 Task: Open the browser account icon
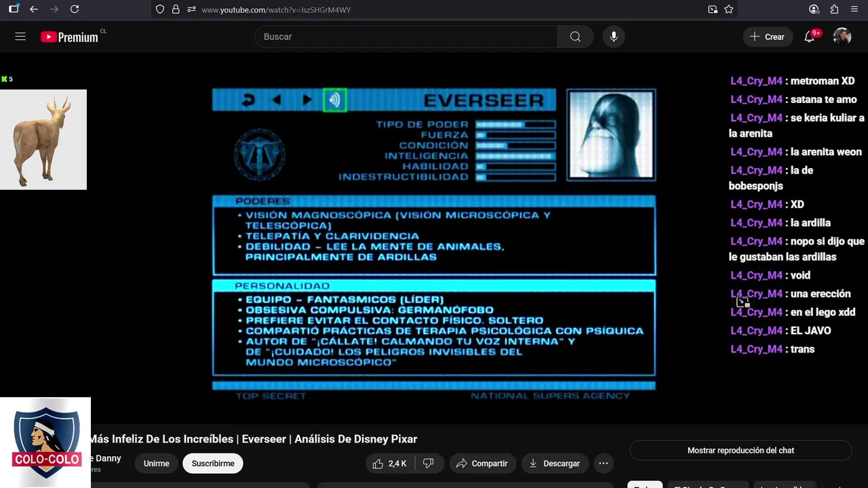(814, 9)
